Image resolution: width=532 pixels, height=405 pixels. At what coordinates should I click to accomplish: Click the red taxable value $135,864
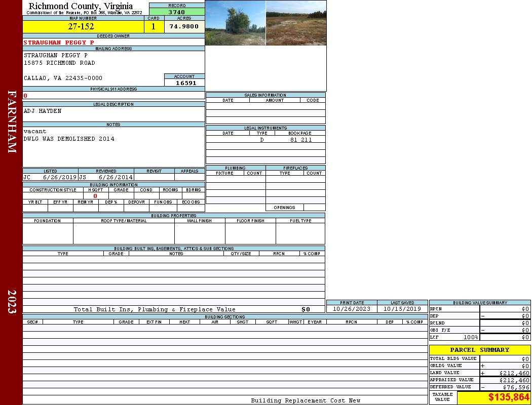tap(509, 397)
